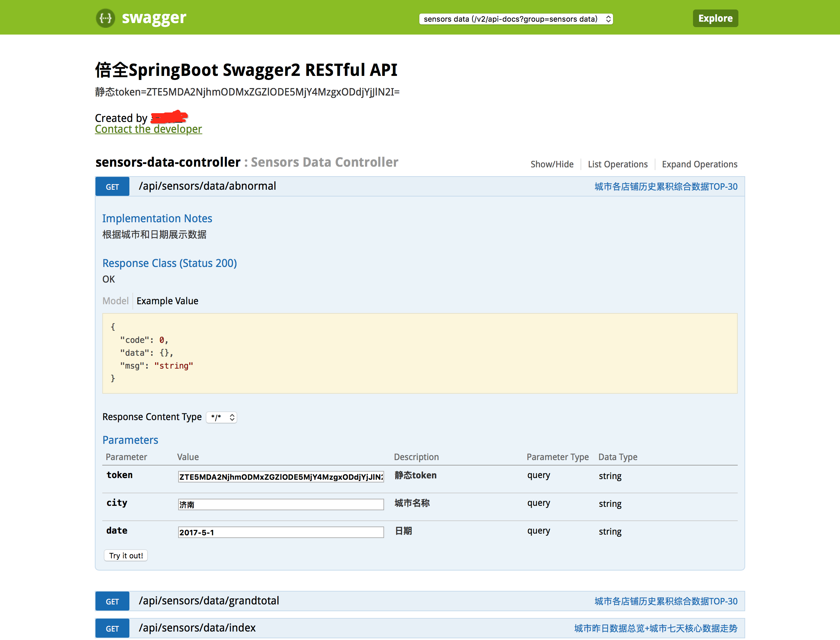This screenshot has height=640, width=840.
Task: Click the Value column header
Action: [188, 457]
